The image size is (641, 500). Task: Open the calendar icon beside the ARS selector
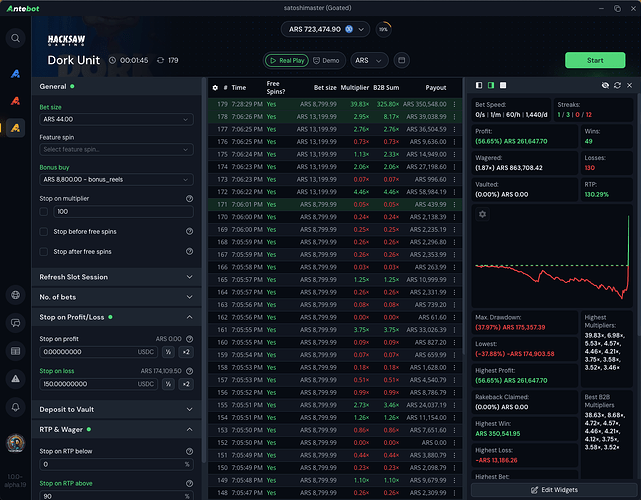[402, 61]
